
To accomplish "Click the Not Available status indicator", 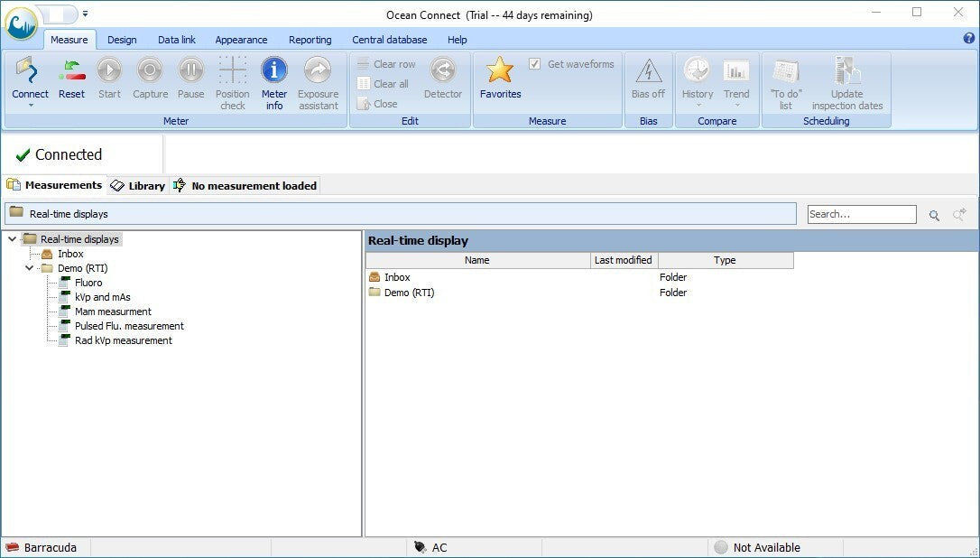I will tap(757, 547).
